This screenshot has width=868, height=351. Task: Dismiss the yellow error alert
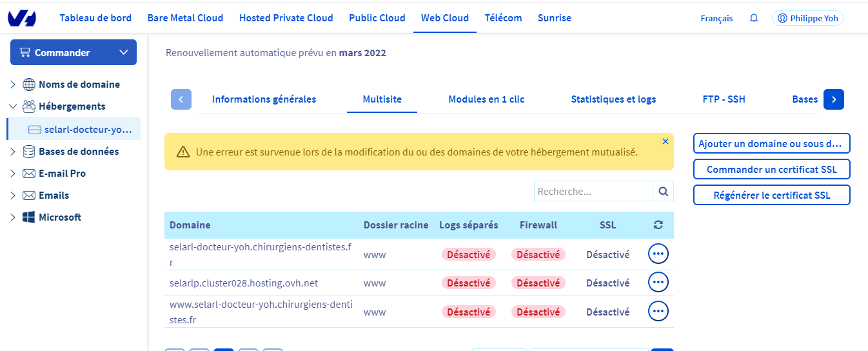point(666,141)
